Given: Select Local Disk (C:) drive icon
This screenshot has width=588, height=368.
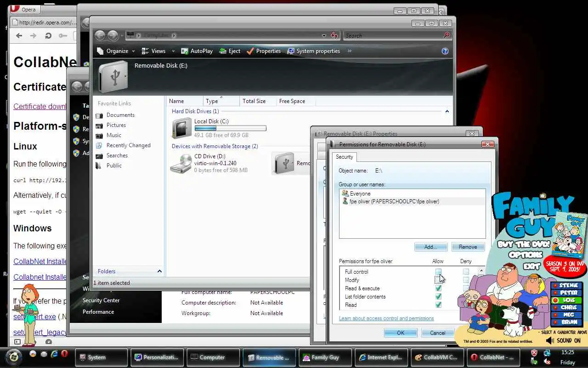Looking at the screenshot, I should pos(181,127).
